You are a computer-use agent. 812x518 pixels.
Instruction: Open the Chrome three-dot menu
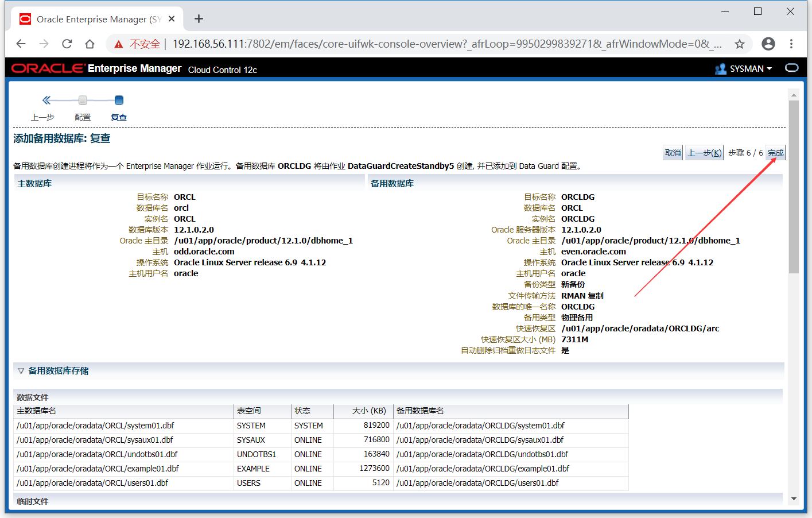tap(791, 44)
